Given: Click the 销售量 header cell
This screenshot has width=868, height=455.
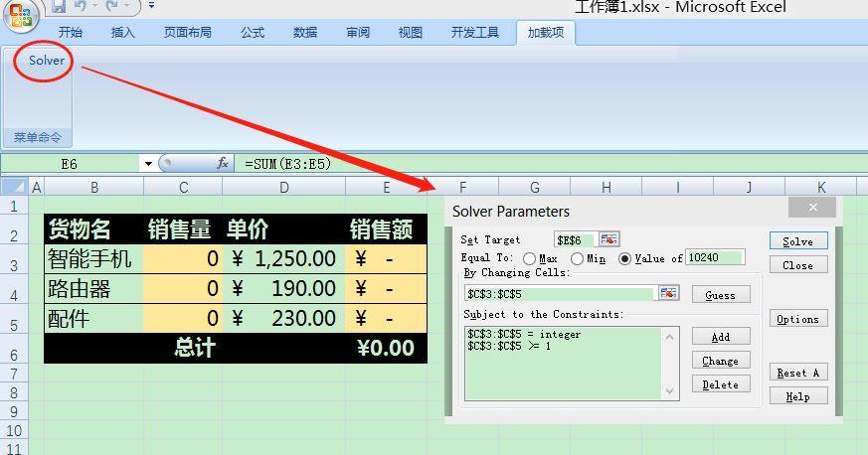Looking at the screenshot, I should [183, 229].
